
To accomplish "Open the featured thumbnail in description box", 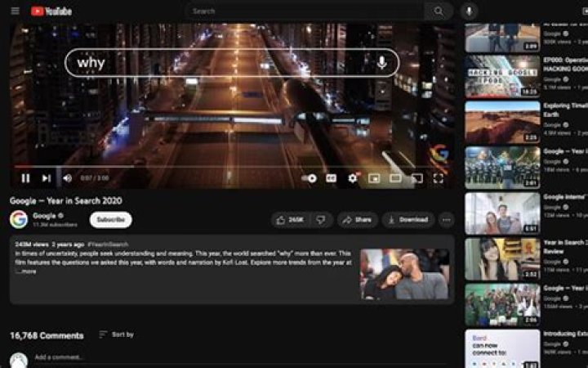I will [404, 274].
